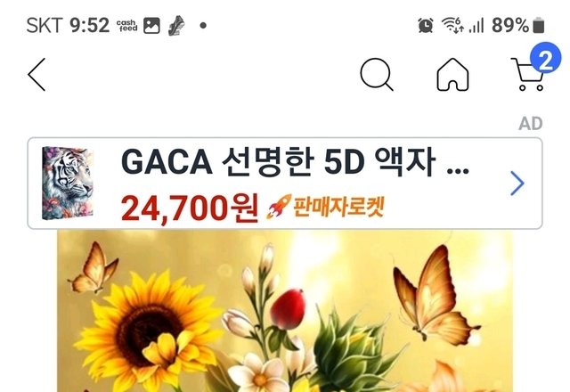Viewport: 570px width, 392px height.
Task: Tap the 24,700원 price text
Action: (190, 208)
